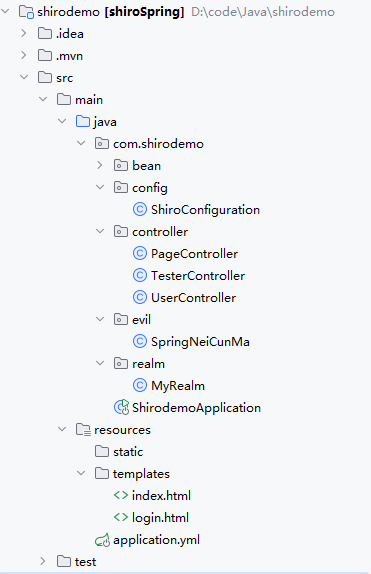Screen dimensions: 371x574
Task: Collapse the templates folder
Action: tap(81, 473)
